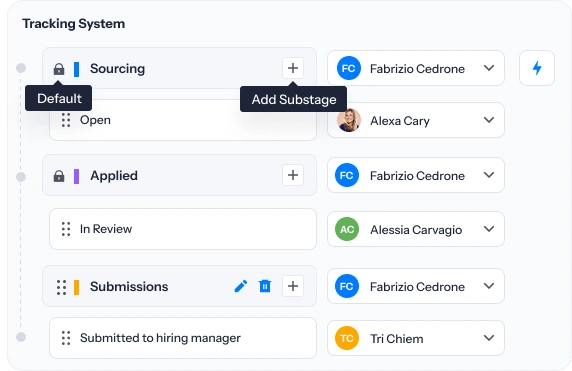The height and width of the screenshot is (371, 572).
Task: Click the lock icon on Applied stage
Action: point(59,176)
